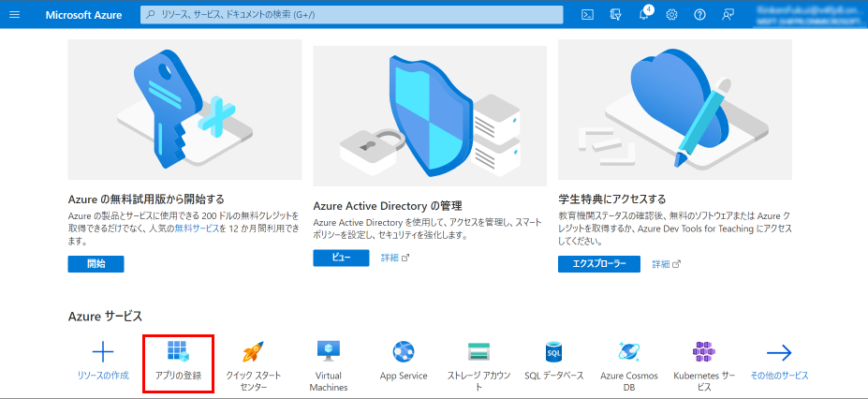This screenshot has height=399, width=868.
Task: Click the key illustration for free trial
Action: [184, 109]
